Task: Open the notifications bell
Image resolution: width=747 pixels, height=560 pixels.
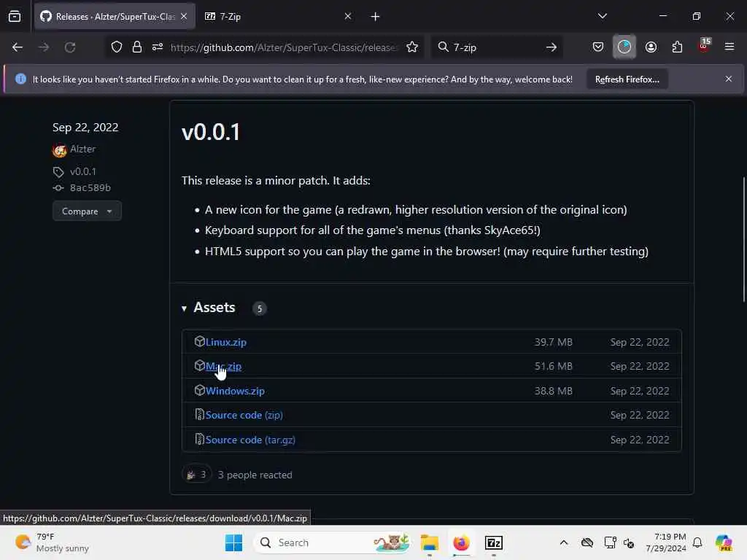Action: pos(697,542)
